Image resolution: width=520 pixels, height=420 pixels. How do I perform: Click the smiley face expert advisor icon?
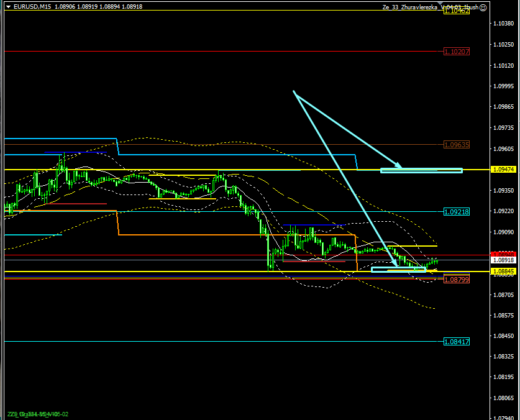coord(483,7)
